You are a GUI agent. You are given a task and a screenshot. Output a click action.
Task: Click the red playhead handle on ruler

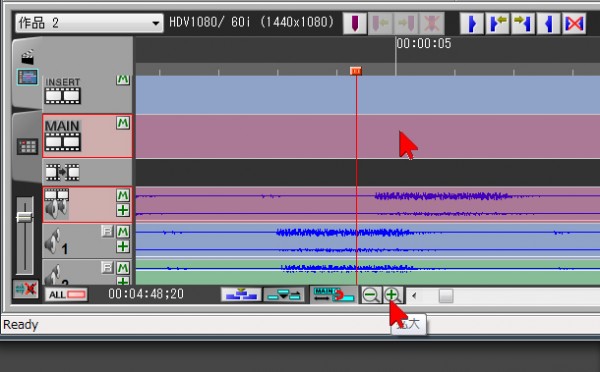coord(356,71)
